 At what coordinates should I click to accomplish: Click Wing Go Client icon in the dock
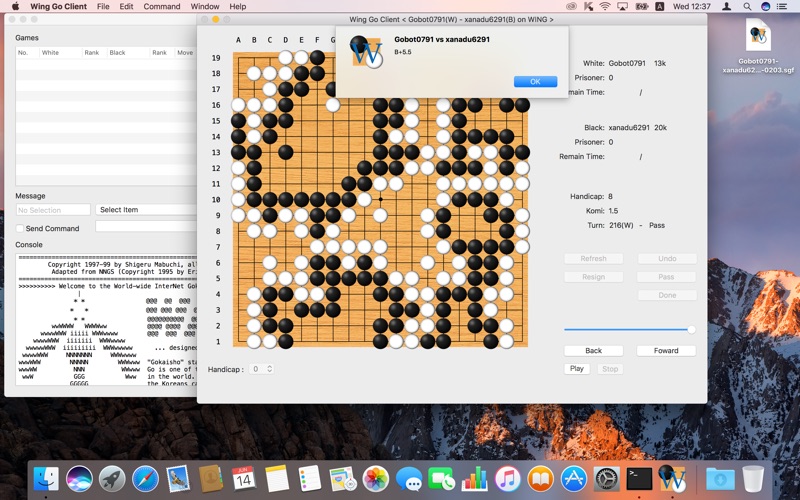click(672, 479)
